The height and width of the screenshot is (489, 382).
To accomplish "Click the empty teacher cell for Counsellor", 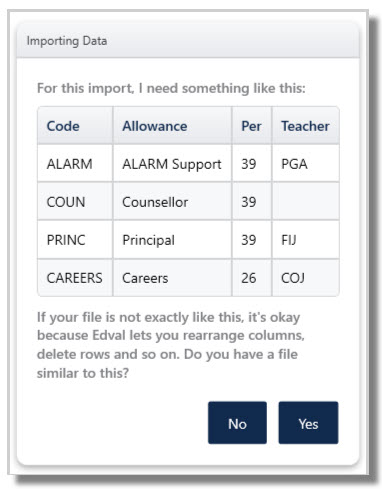I will coord(306,201).
